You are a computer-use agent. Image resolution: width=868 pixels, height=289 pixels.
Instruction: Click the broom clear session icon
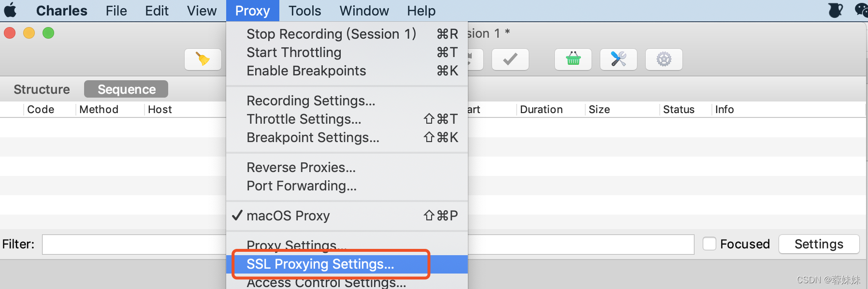pyautogui.click(x=203, y=59)
